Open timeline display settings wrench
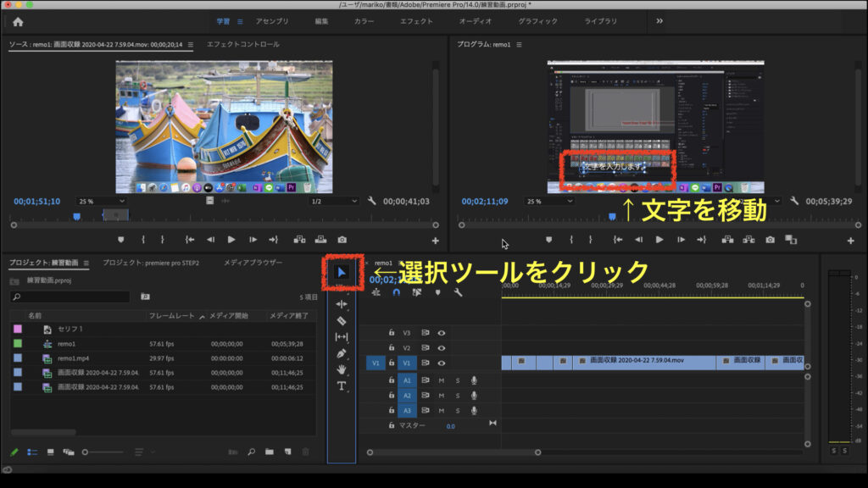 [458, 292]
